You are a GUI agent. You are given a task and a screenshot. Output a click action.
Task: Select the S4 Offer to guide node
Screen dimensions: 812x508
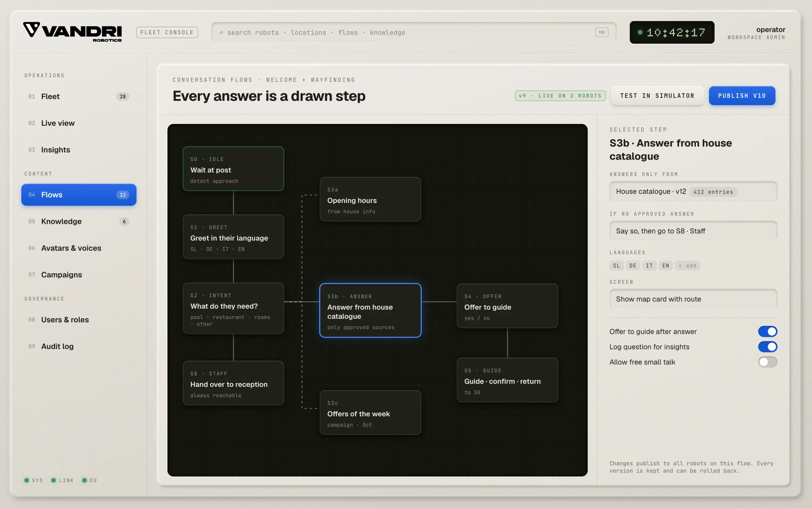507,306
